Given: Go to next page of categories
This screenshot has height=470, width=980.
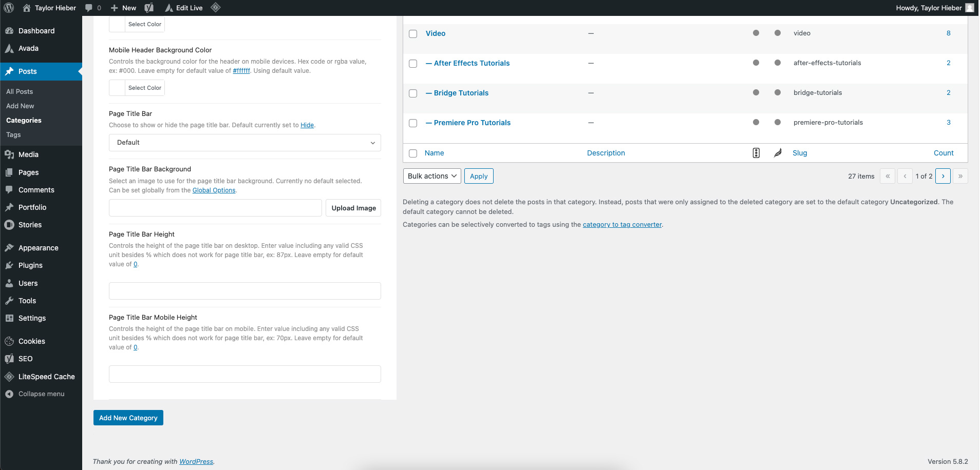Looking at the screenshot, I should [943, 176].
